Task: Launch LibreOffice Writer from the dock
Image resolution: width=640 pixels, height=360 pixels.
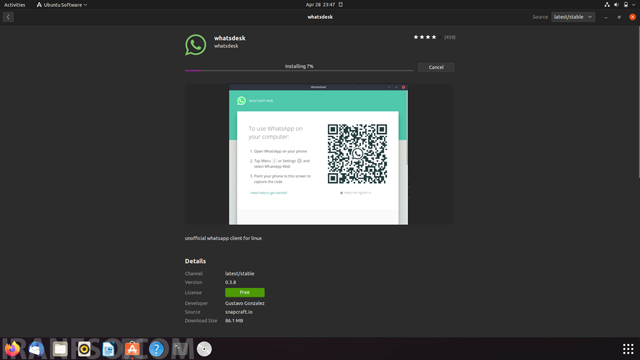Action: pyautogui.click(x=108, y=349)
